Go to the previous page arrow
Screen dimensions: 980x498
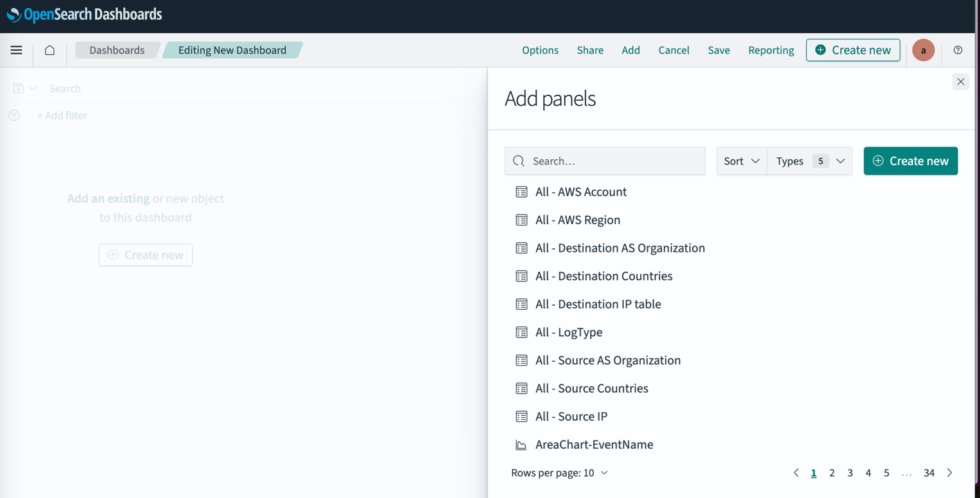point(796,473)
